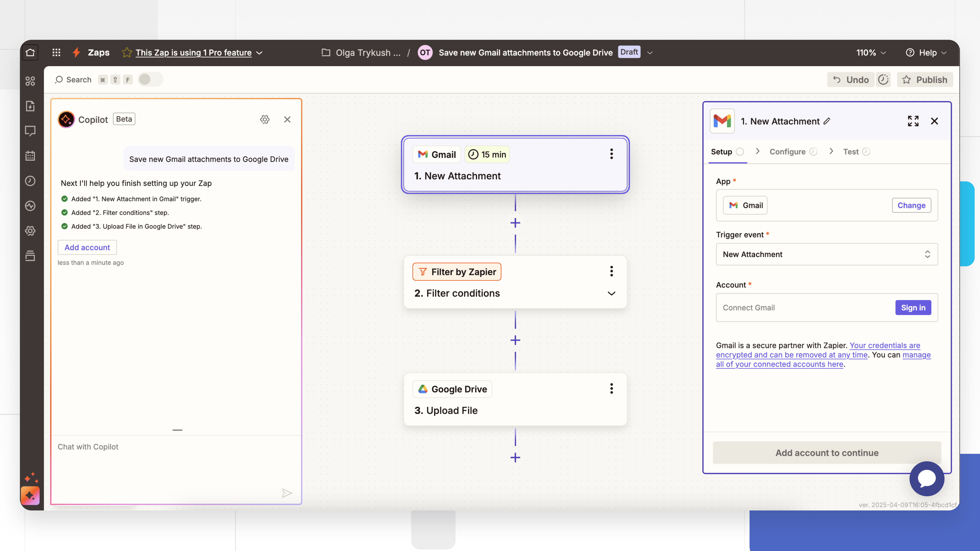Open the comments icon in the sidebar
This screenshot has height=551, width=980.
point(30,131)
